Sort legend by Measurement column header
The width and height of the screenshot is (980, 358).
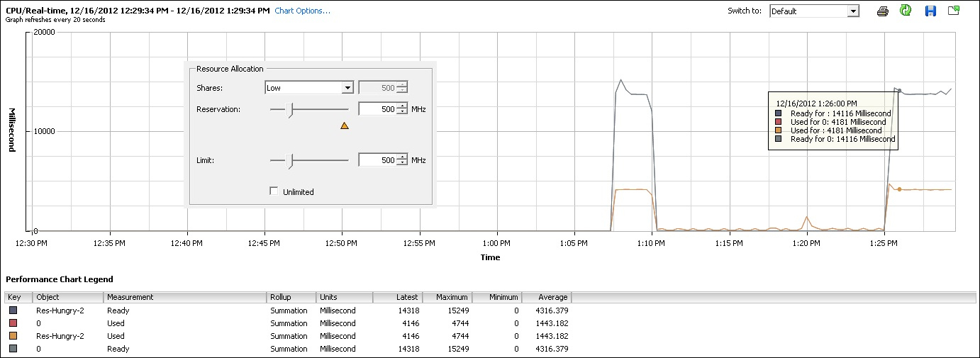(185, 297)
